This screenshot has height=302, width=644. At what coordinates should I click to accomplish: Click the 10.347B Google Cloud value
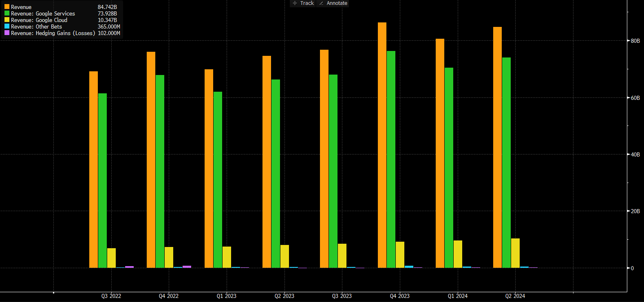pos(107,20)
